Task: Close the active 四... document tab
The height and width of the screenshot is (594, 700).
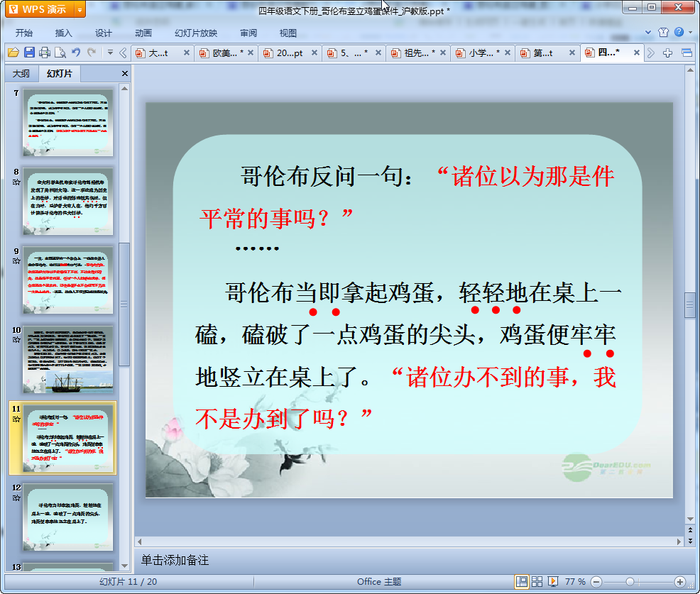Action: click(x=637, y=53)
